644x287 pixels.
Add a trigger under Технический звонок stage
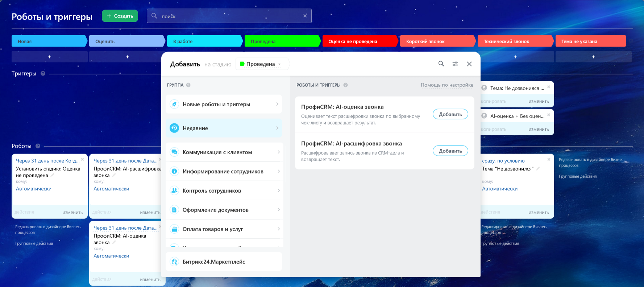(516, 57)
